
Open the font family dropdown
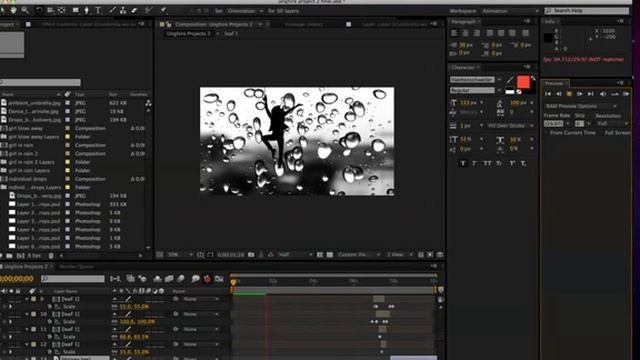(x=476, y=80)
